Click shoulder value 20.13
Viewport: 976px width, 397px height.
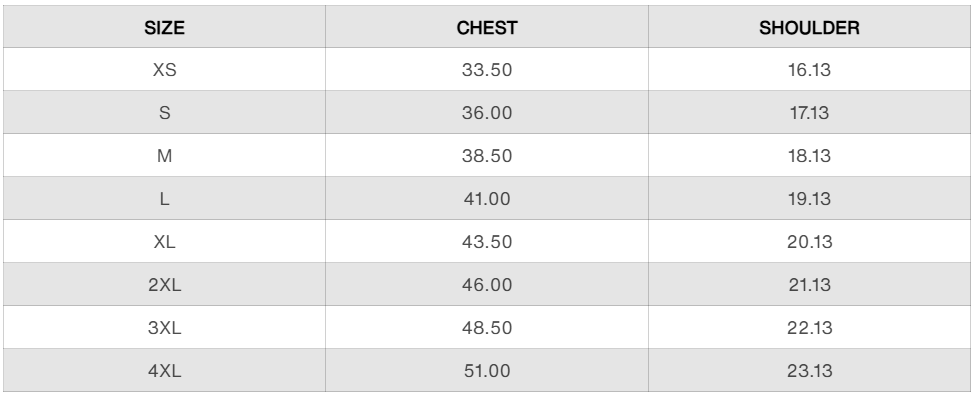(809, 241)
